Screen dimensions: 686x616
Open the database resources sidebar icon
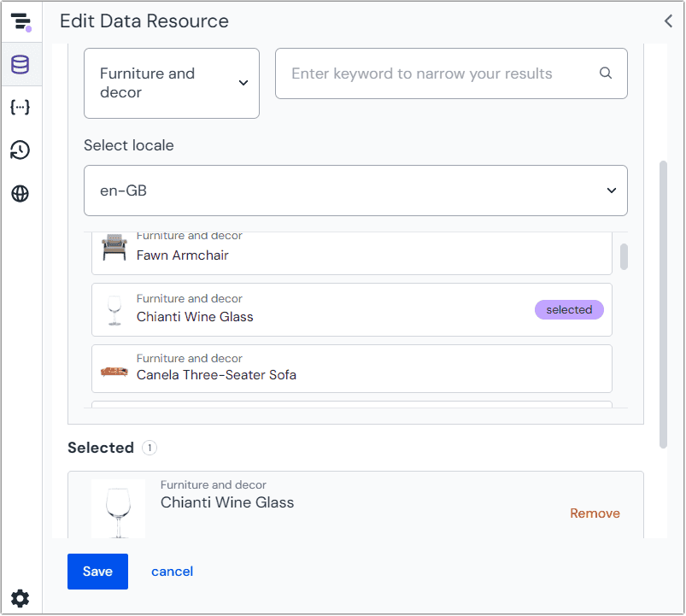21,64
